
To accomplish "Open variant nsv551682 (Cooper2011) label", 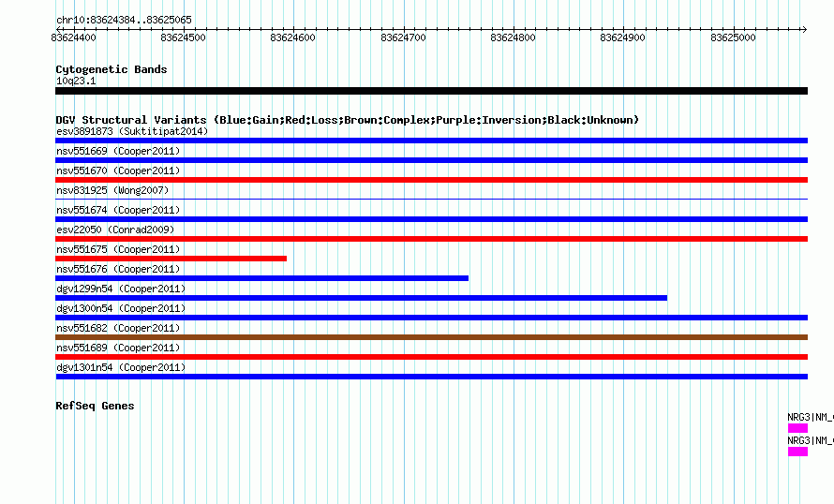I will pyautogui.click(x=118, y=328).
